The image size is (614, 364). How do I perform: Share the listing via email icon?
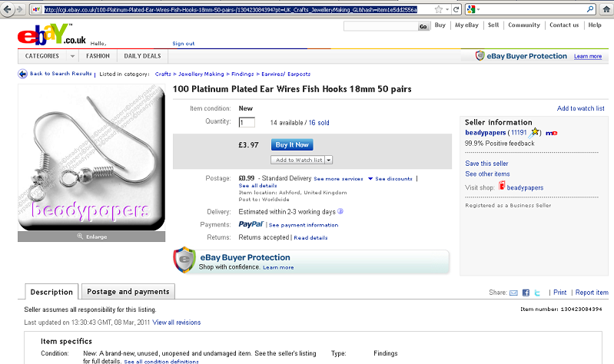point(513,293)
